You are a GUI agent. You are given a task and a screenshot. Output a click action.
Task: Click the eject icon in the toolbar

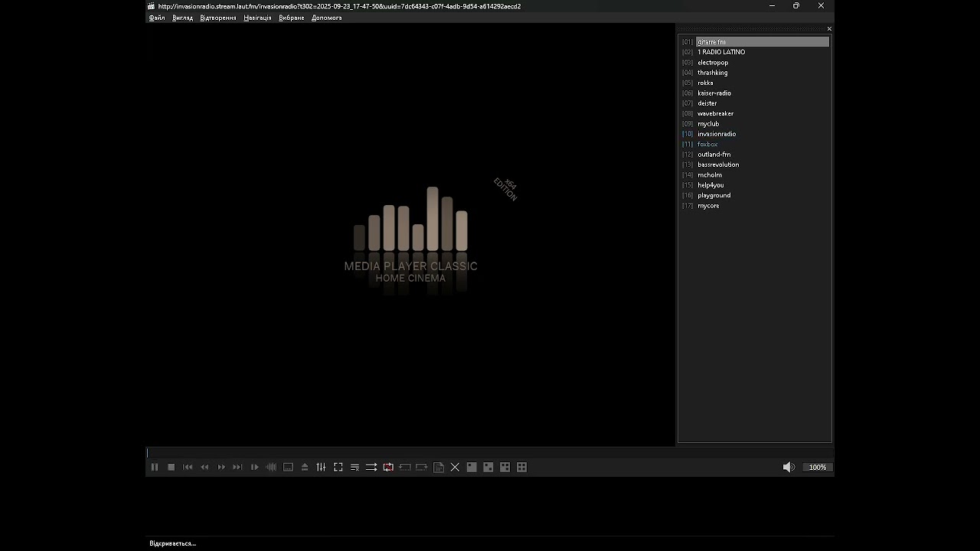click(305, 467)
